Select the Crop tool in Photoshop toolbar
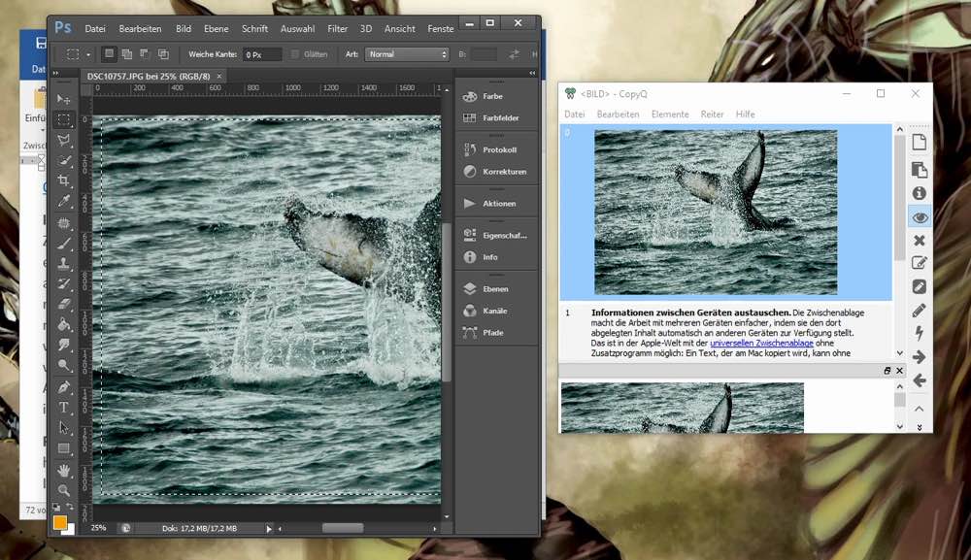 tap(64, 181)
